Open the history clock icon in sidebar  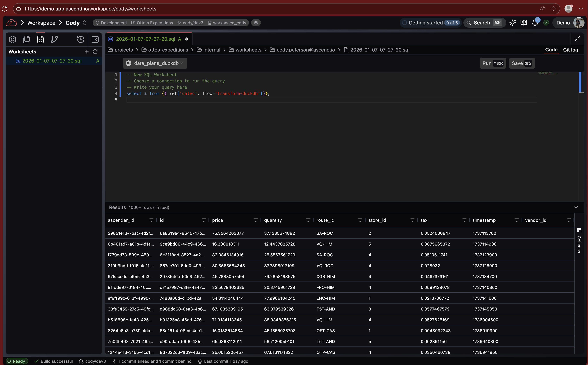[81, 39]
